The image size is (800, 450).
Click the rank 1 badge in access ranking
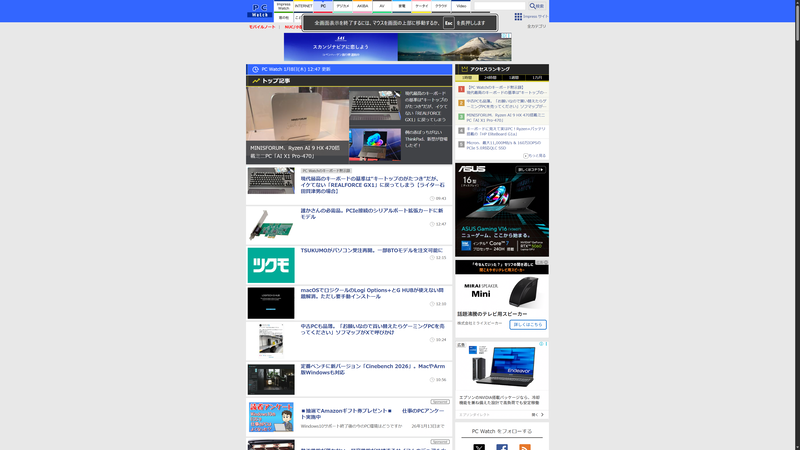[461, 89]
